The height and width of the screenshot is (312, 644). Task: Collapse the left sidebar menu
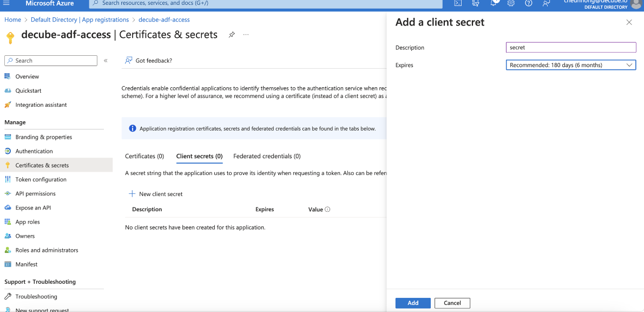coord(106,61)
